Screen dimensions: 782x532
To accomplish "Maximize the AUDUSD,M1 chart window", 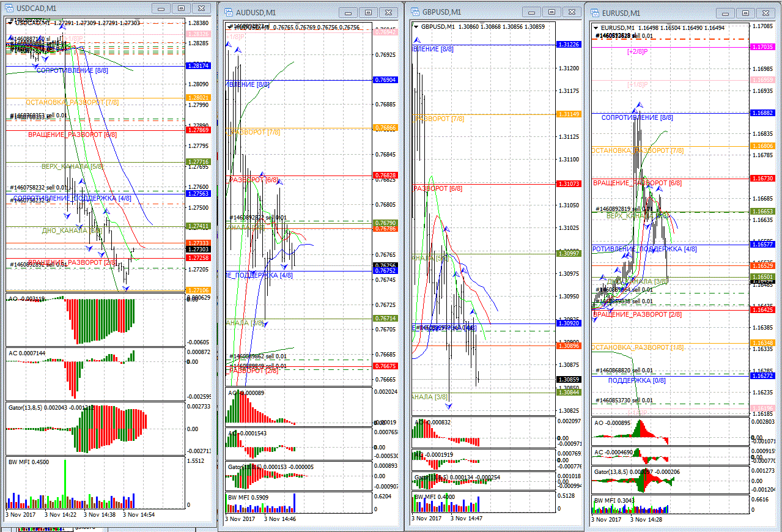I will [368, 12].
